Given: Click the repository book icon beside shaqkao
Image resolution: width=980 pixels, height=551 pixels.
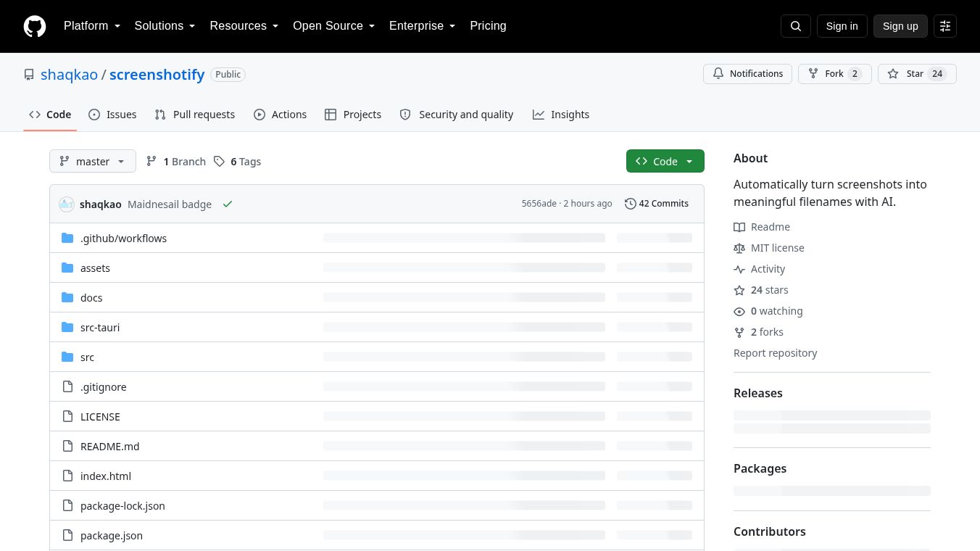Looking at the screenshot, I should coord(29,75).
